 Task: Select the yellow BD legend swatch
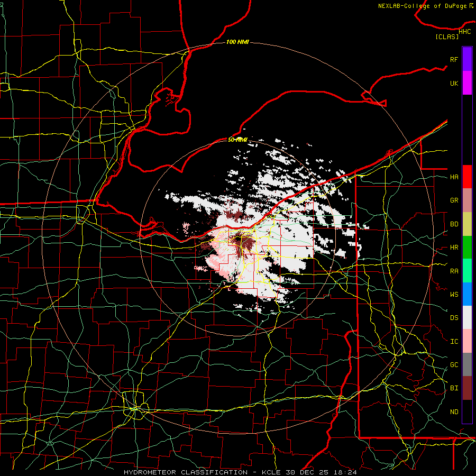tap(467, 224)
